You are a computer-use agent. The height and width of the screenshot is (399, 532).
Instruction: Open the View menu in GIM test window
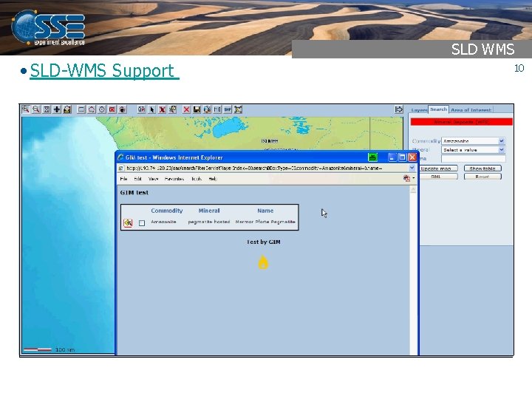[x=154, y=179]
